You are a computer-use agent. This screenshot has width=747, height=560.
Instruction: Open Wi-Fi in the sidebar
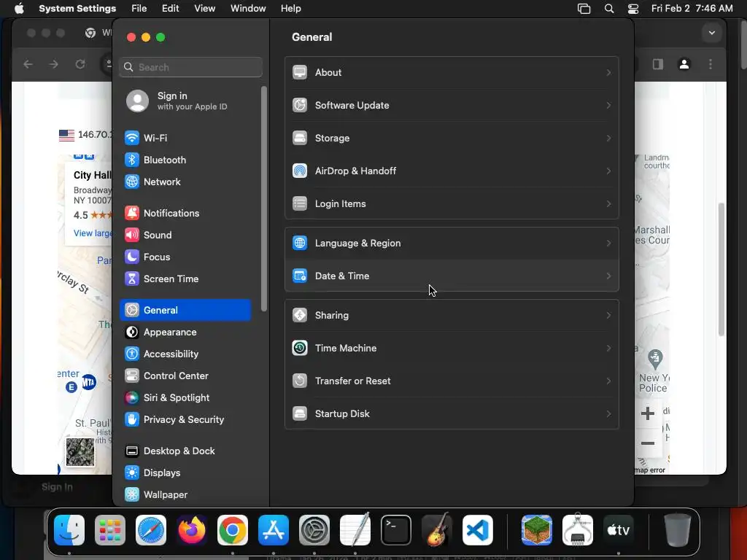(185, 138)
